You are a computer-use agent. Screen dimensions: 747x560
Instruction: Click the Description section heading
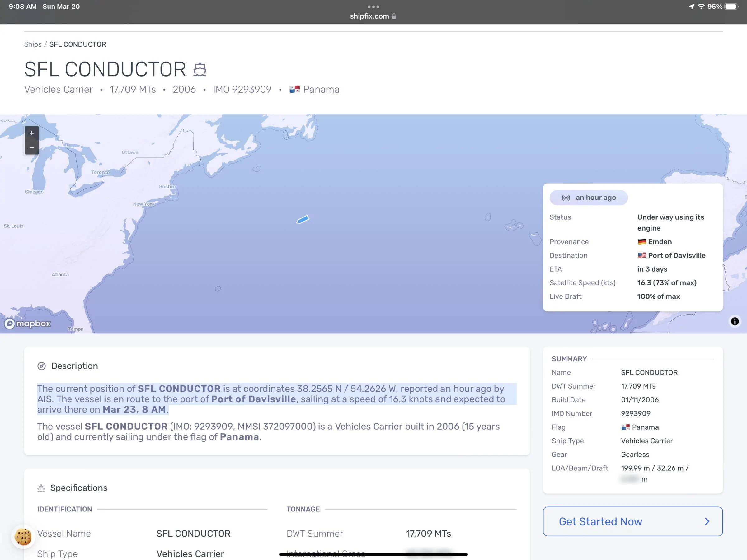[x=75, y=366]
